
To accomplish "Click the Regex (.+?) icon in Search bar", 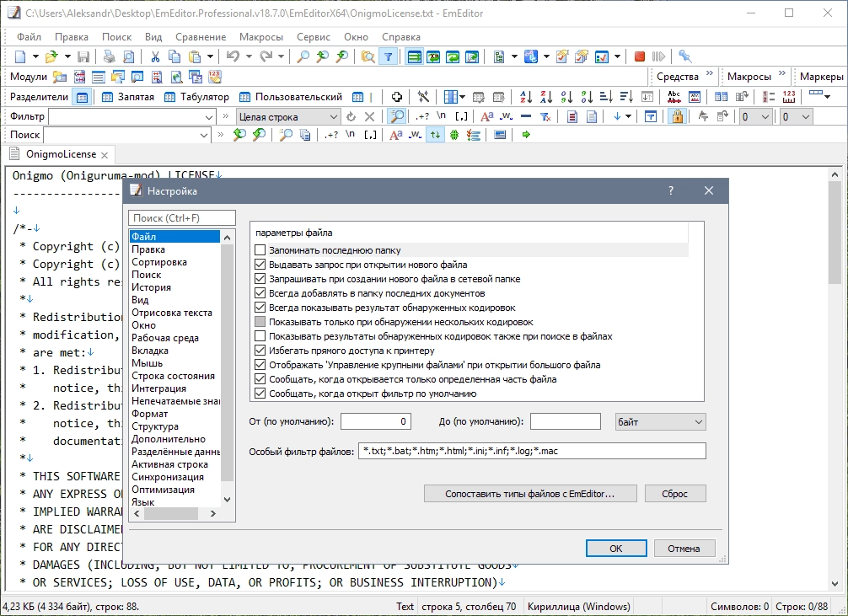I will click(x=331, y=135).
